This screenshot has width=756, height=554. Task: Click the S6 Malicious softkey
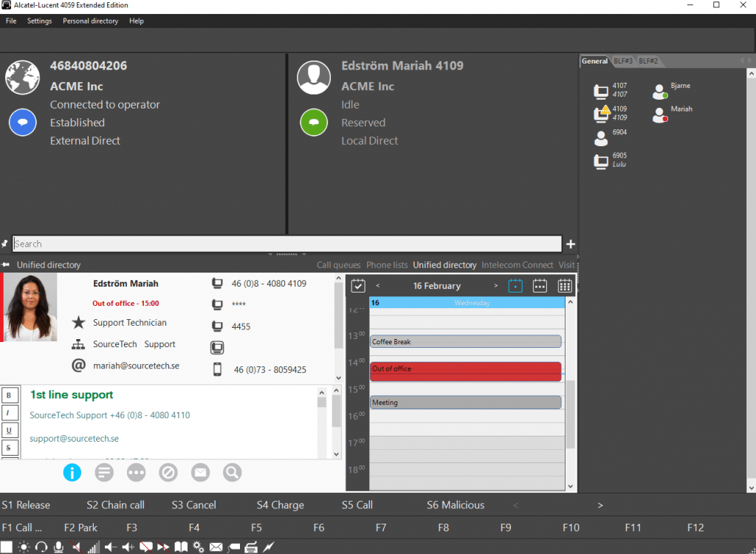point(456,505)
